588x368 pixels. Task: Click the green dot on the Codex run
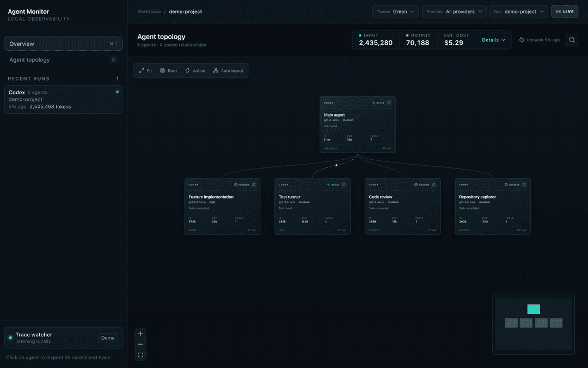point(118,92)
